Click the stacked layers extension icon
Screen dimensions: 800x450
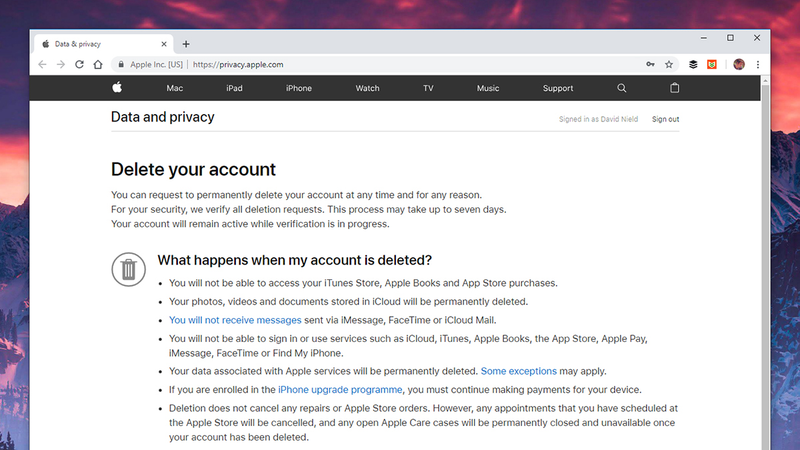click(693, 64)
